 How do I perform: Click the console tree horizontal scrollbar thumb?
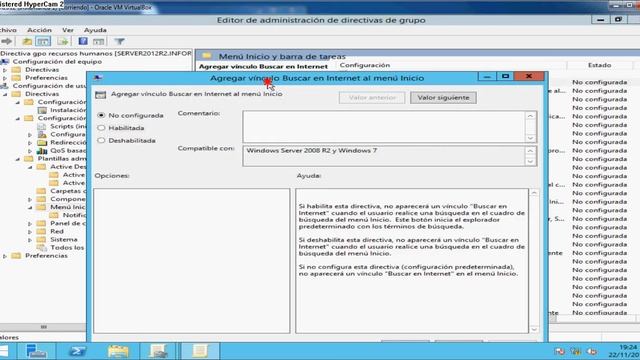(x=44, y=327)
